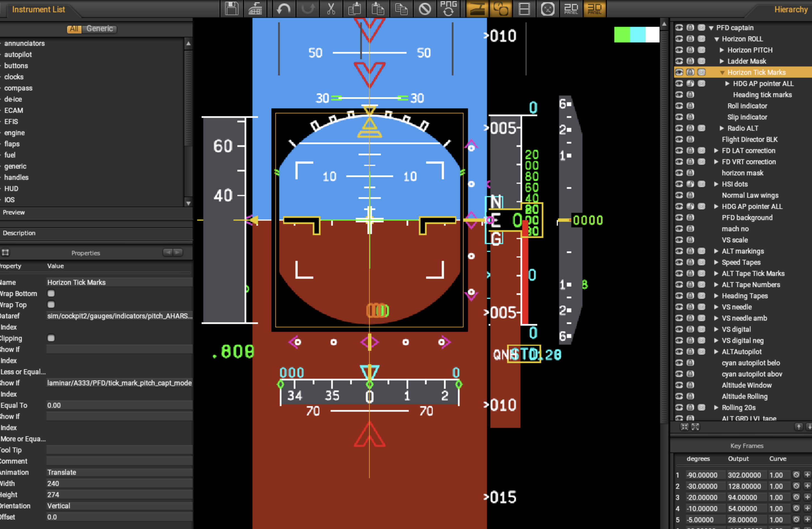
Task: Toggle visibility of Horizon Tick Marks layer
Action: click(679, 72)
